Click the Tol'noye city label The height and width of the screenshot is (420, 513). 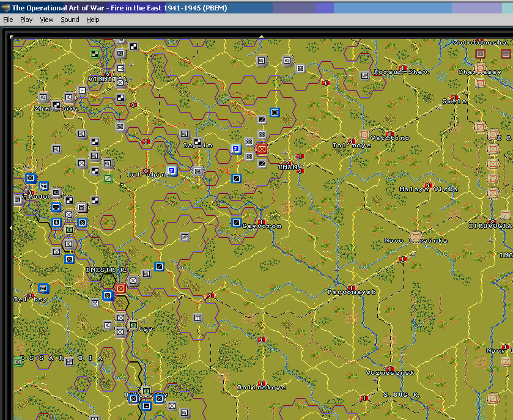click(x=352, y=146)
